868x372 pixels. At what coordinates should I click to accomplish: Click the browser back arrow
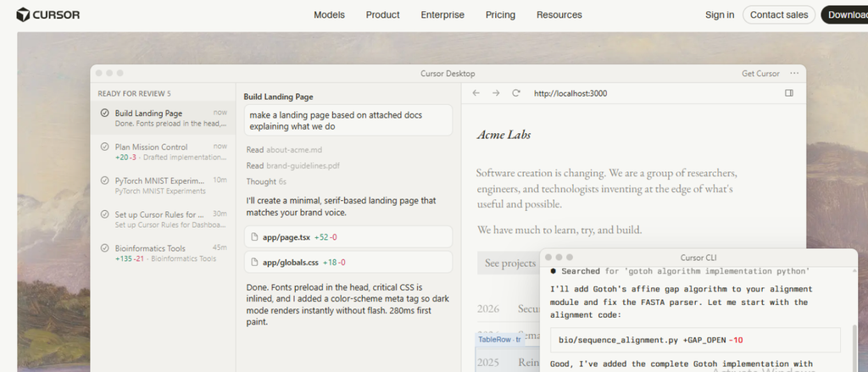click(476, 93)
